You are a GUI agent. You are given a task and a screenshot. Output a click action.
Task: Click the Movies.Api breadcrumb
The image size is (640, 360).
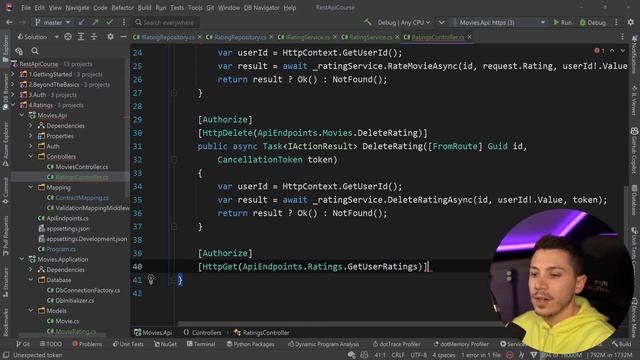tap(153, 333)
